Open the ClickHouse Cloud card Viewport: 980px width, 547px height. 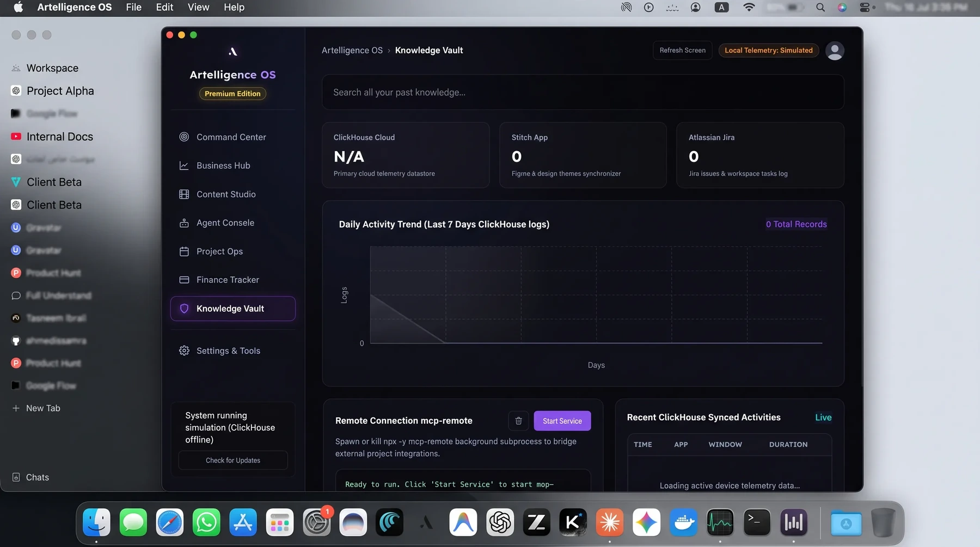[x=406, y=155]
